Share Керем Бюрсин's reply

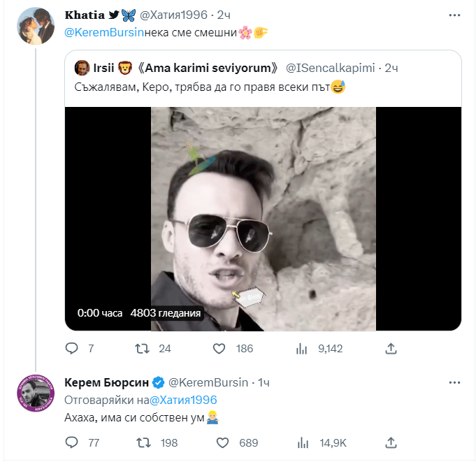coord(391,442)
